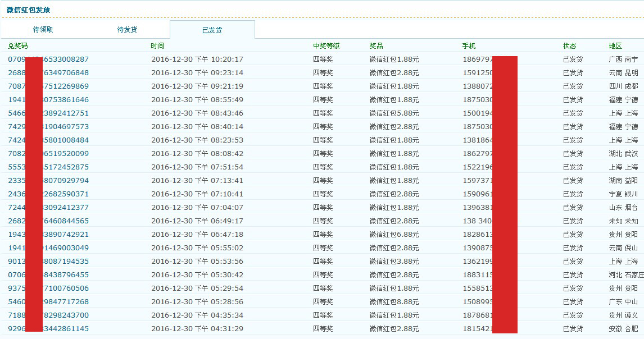Viewport: 644px width, 339px height.
Task: Click the 时间 column header
Action: tap(157, 46)
